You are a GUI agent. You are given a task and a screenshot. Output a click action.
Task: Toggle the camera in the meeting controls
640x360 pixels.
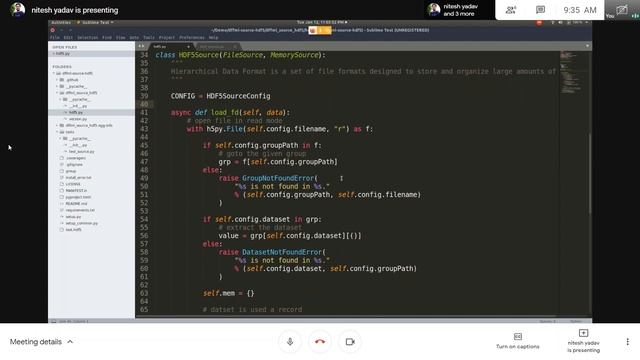[x=350, y=342]
